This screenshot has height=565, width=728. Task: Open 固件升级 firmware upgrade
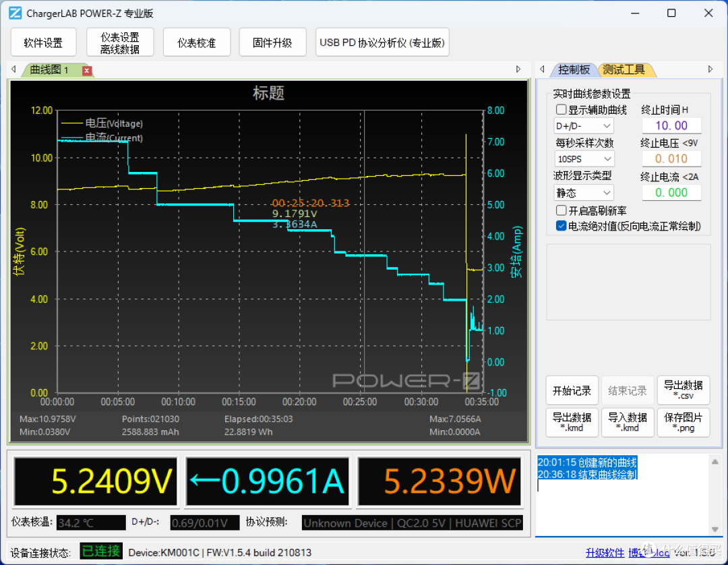click(272, 42)
